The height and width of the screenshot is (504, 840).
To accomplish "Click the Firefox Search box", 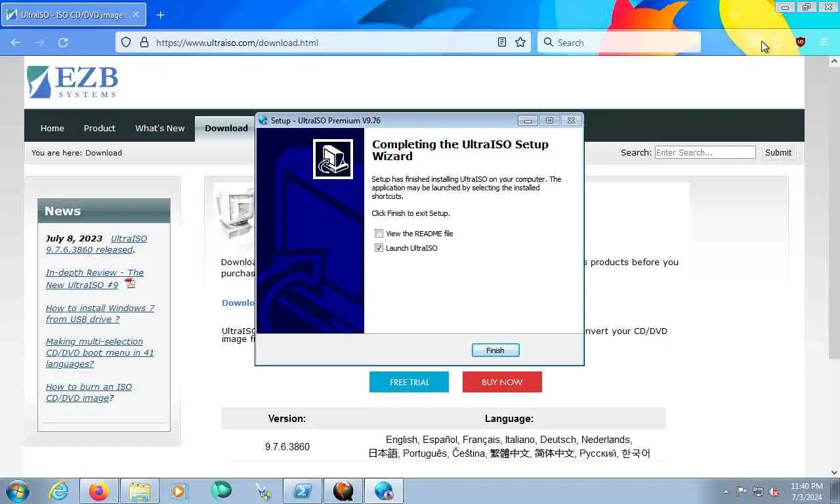I will click(x=619, y=43).
